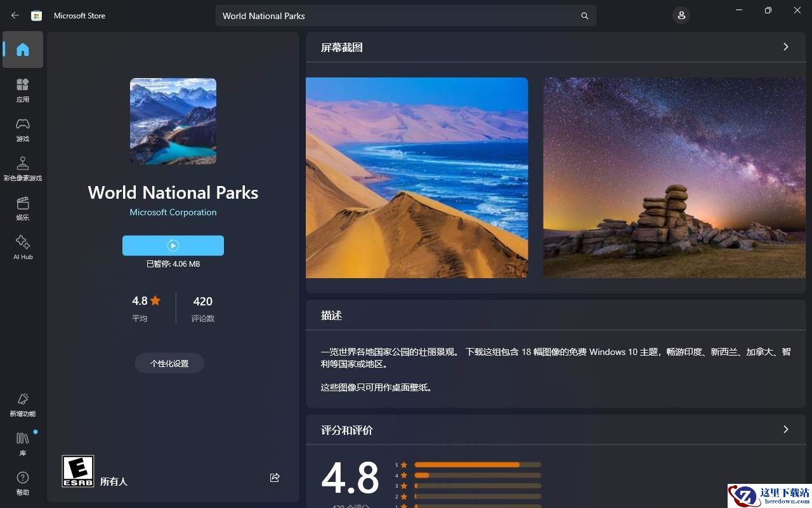Open the 应用 (Apps) section
The image size is (812, 508).
(x=23, y=90)
